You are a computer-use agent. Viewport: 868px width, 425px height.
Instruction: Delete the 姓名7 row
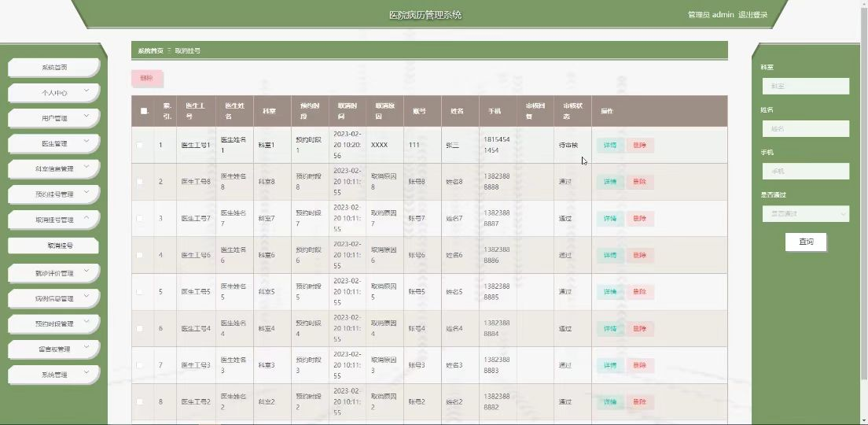point(640,218)
